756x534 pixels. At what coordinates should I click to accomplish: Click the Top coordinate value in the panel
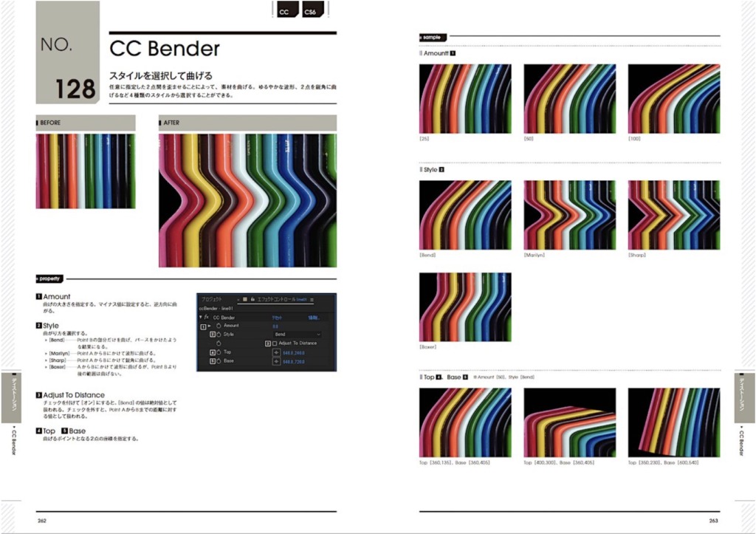294,352
